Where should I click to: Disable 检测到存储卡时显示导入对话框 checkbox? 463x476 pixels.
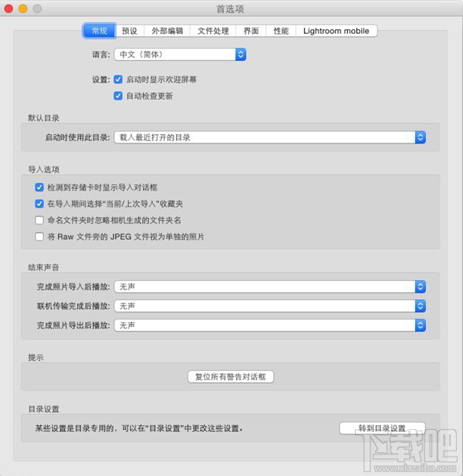coord(39,187)
